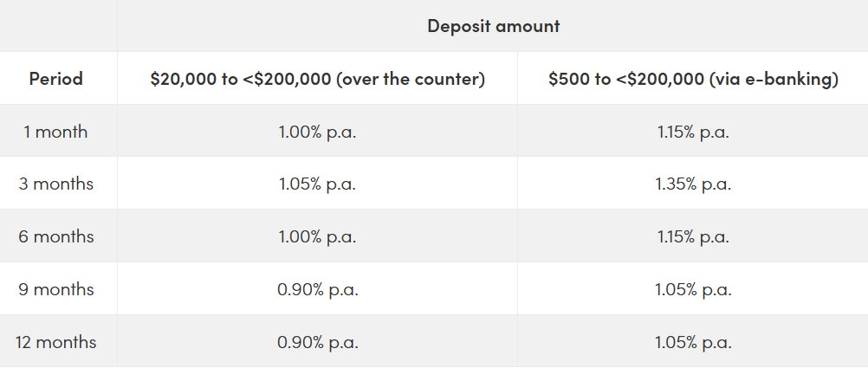Select the Period column header

coord(56,79)
